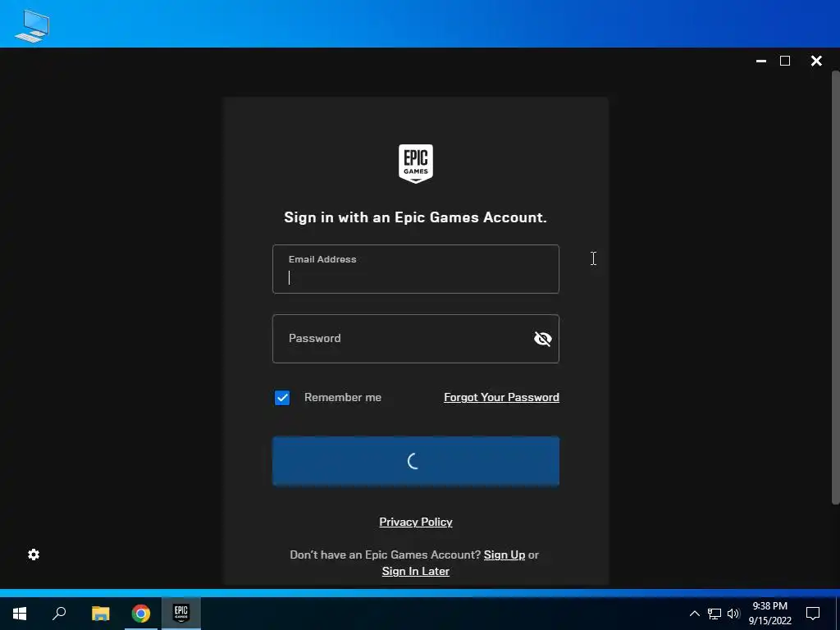Select This PC desktop icon
Image resolution: width=840 pixels, height=630 pixels.
tap(32, 25)
